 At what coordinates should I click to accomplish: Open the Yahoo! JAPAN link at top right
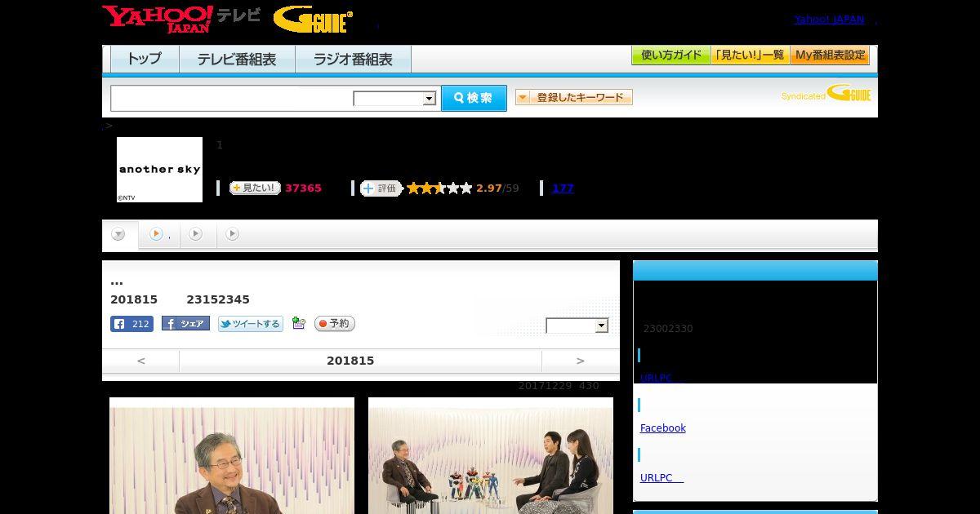829,20
